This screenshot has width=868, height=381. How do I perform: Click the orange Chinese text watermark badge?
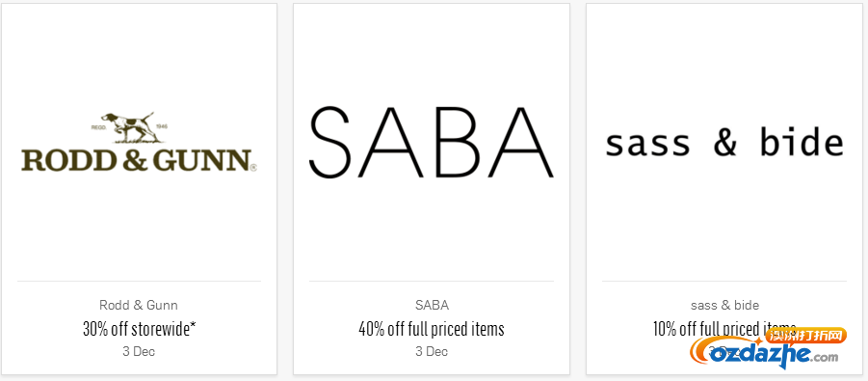pos(806,336)
